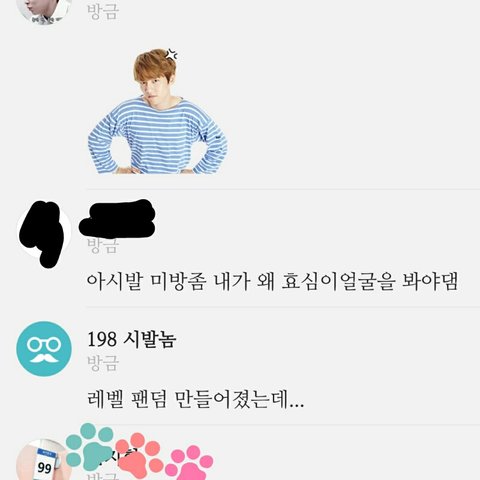Tap the cut-off 방금 timestamp at bottom
Image resolution: width=480 pixels, height=480 pixels.
pyautogui.click(x=103, y=476)
